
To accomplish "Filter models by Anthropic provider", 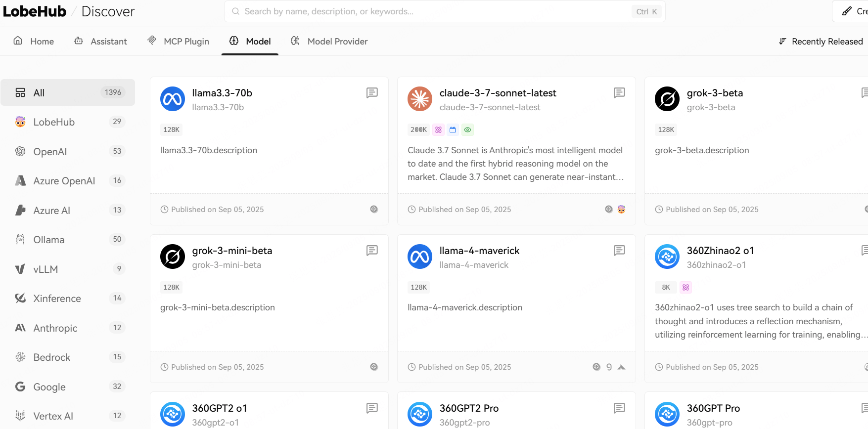I will 68,328.
